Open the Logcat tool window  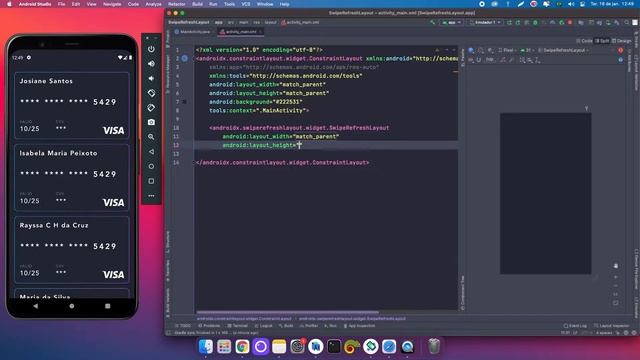pyautogui.click(x=264, y=326)
